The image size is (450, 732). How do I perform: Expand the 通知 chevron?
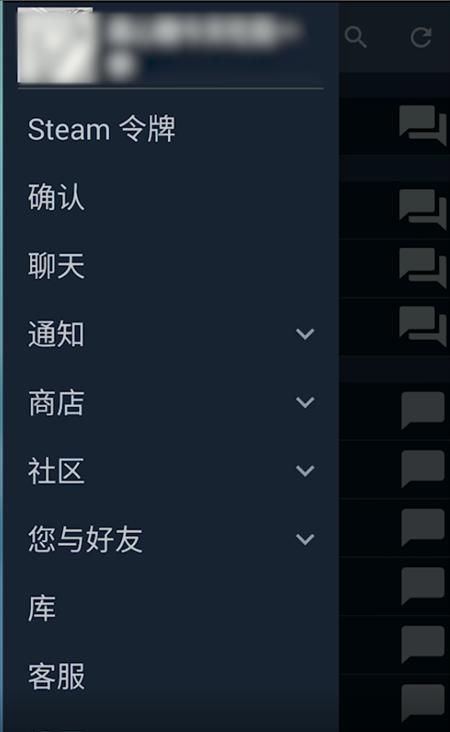(x=305, y=334)
